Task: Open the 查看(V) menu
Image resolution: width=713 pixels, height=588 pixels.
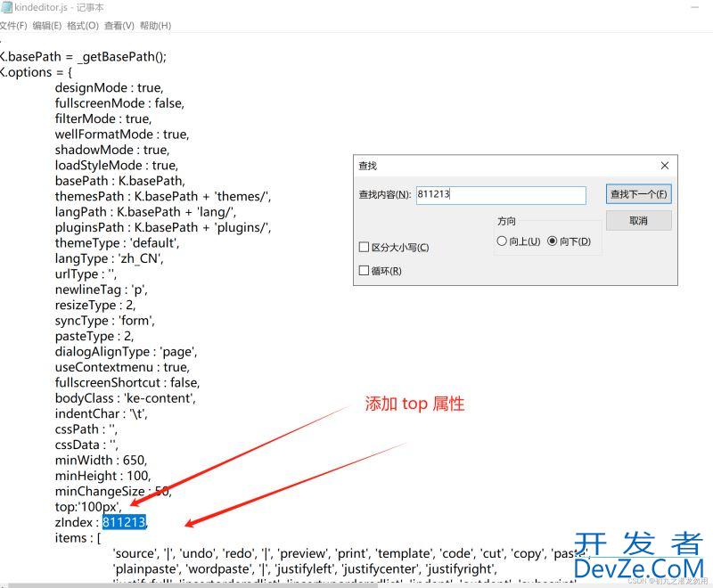Action: click(119, 26)
